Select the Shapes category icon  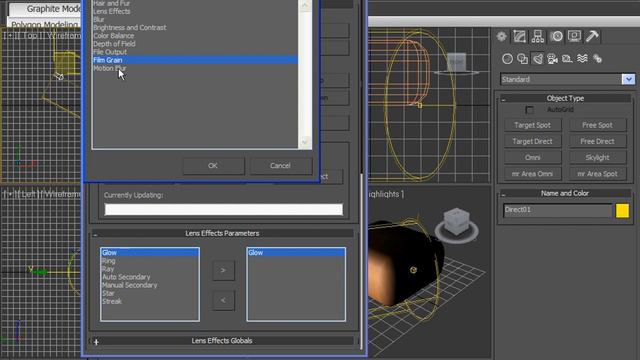coord(522,59)
